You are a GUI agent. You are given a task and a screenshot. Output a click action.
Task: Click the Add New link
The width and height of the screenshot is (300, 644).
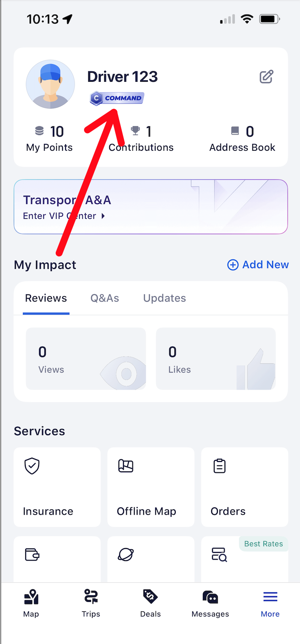point(258,265)
